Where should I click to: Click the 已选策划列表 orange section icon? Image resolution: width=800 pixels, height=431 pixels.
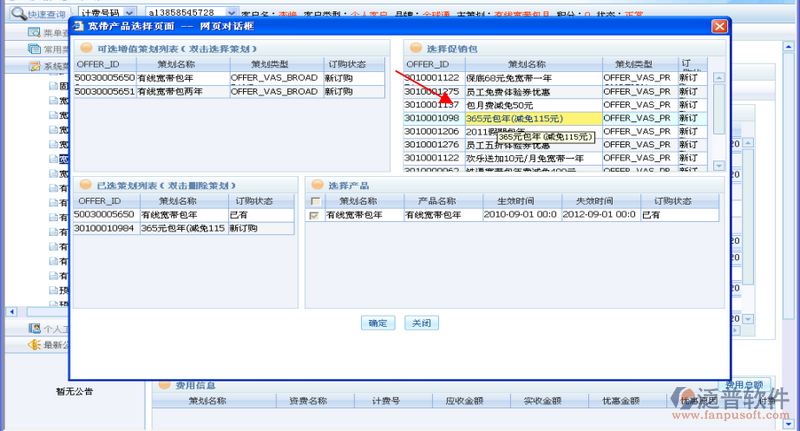86,185
